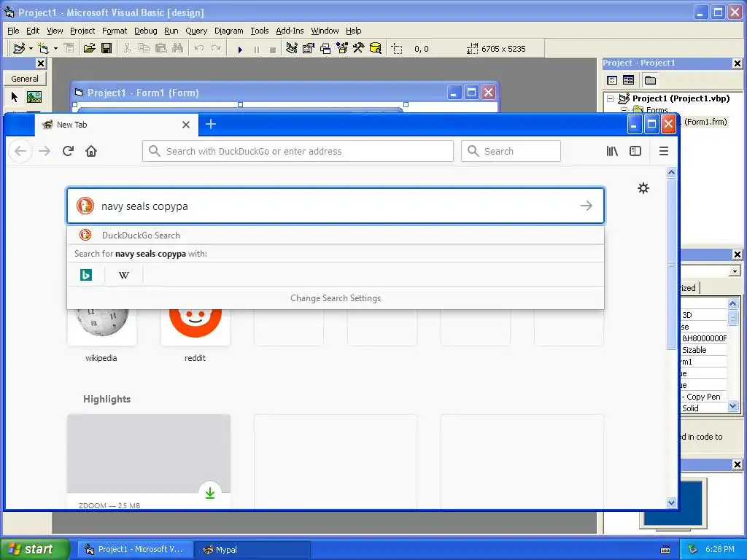Screen dimensions: 747x560
Task: Select the PictureBox control in the toolbox
Action: 34,97
